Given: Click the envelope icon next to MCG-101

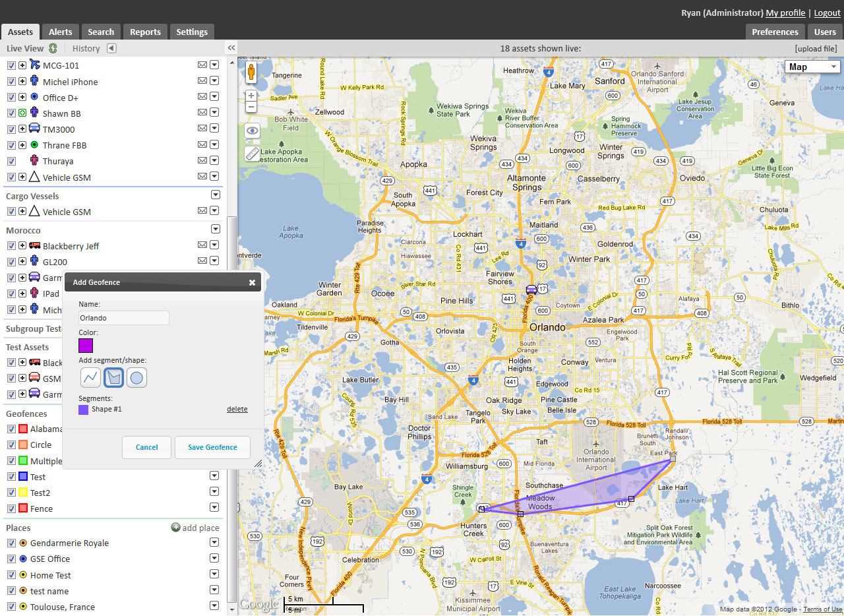Looking at the screenshot, I should (202, 65).
